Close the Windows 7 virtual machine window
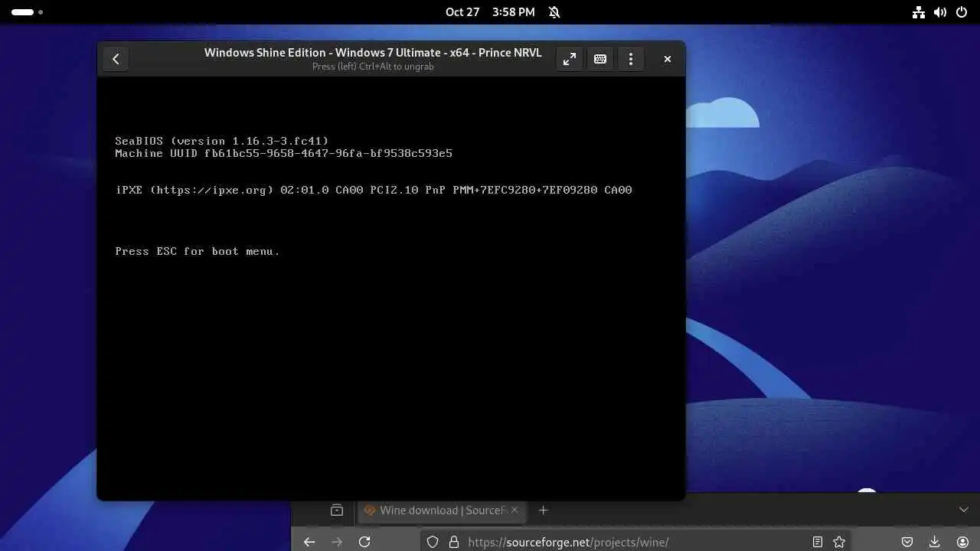Viewport: 980px width, 551px height. (668, 59)
